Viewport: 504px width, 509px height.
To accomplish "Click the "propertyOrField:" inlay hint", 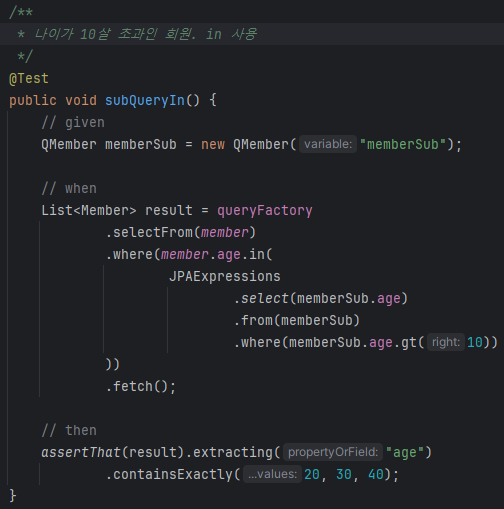I will (x=333, y=452).
